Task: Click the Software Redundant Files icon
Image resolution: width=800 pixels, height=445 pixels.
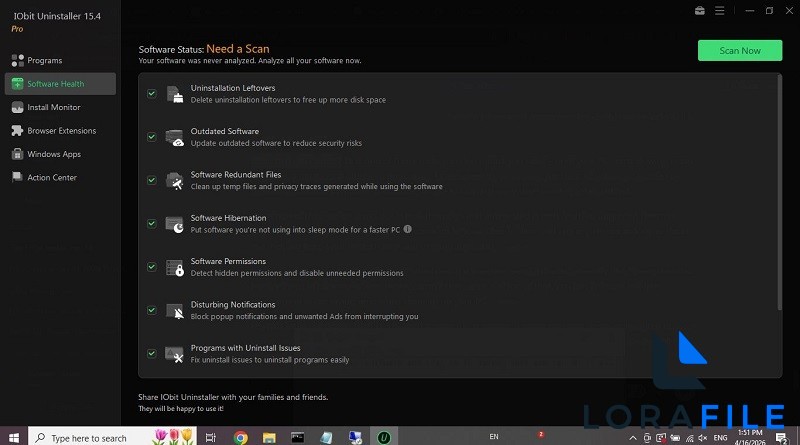Action: click(174, 181)
